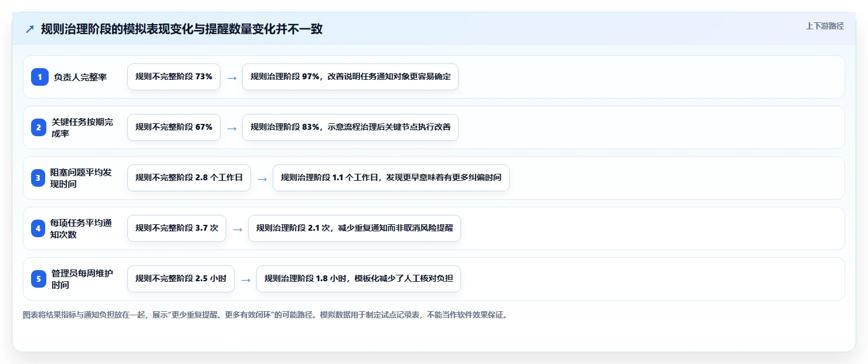868x364 pixels.
Task: Click the arrow after 规则不完整阶段 2.5 小时
Action: pos(246,279)
